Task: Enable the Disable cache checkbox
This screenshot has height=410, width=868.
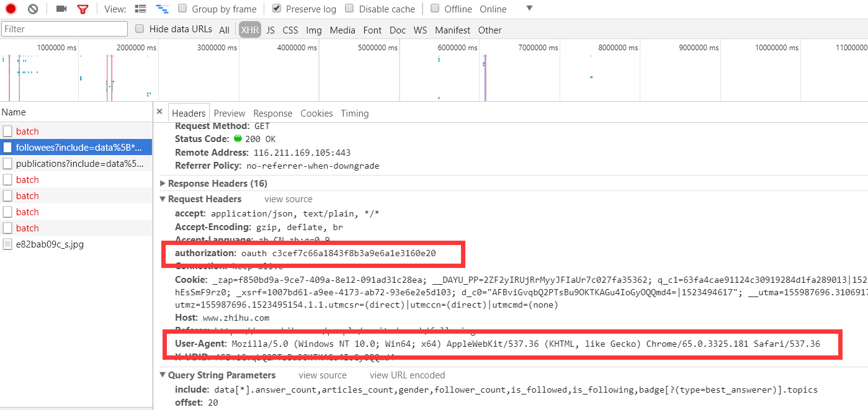Action: 349,9
